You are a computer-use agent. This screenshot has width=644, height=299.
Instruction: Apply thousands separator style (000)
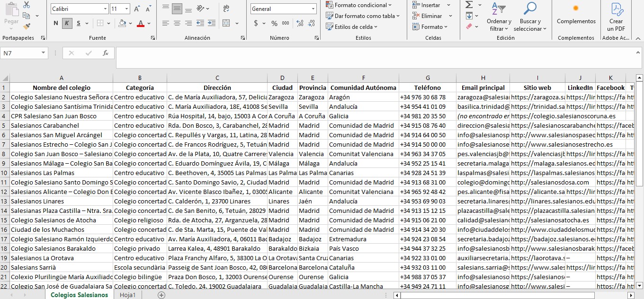point(286,23)
